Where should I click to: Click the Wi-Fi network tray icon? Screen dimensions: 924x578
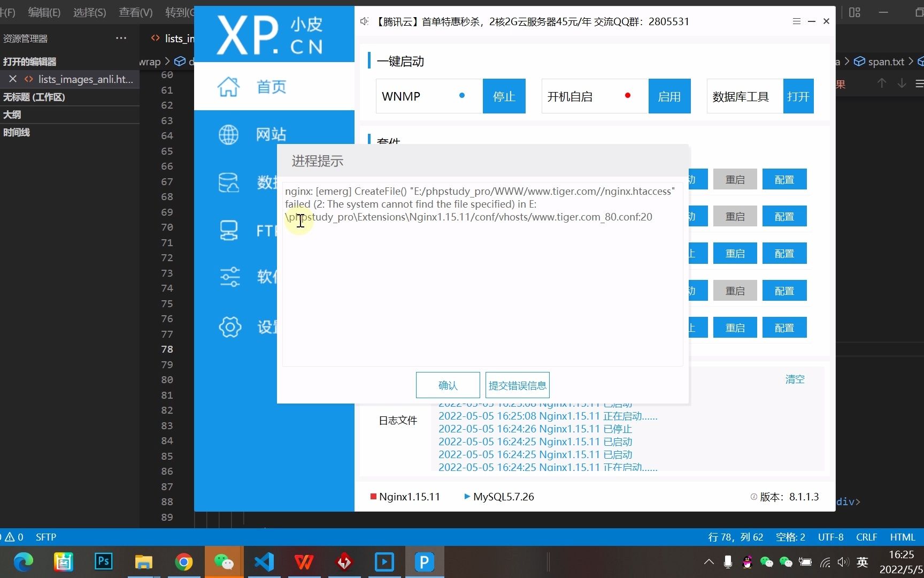tap(825, 562)
